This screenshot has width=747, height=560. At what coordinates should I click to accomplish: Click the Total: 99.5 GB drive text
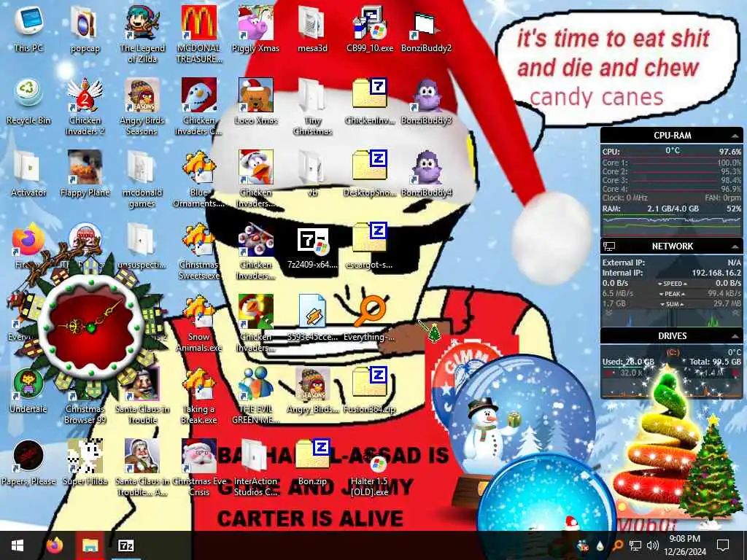(x=715, y=362)
